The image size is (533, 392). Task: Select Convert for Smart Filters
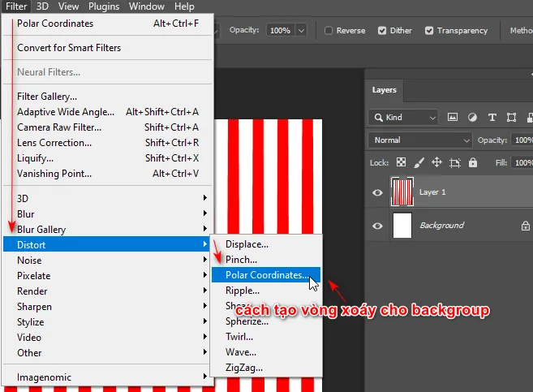coord(108,48)
